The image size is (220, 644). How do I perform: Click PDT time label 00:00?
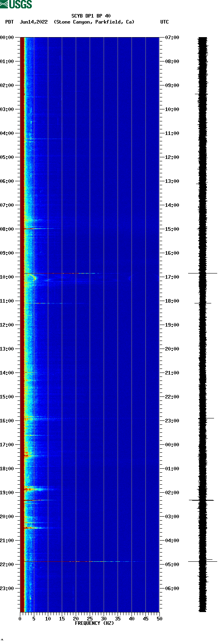point(7,38)
